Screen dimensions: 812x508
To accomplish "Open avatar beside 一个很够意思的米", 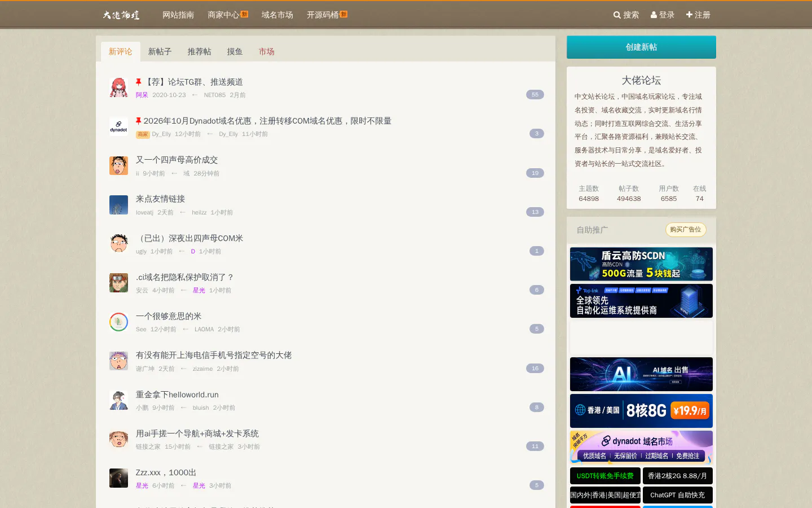I will [x=118, y=322].
